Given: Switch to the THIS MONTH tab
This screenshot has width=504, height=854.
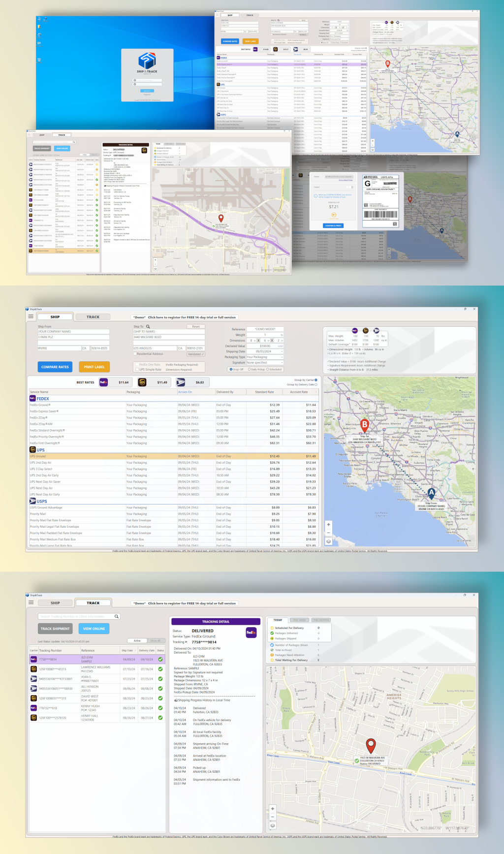Looking at the screenshot, I should 321,620.
